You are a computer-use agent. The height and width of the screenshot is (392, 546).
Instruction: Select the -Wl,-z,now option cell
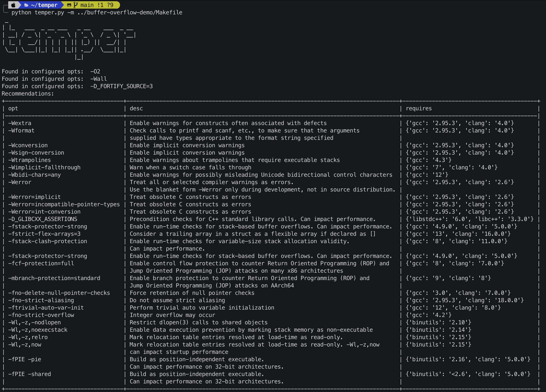coord(25,345)
